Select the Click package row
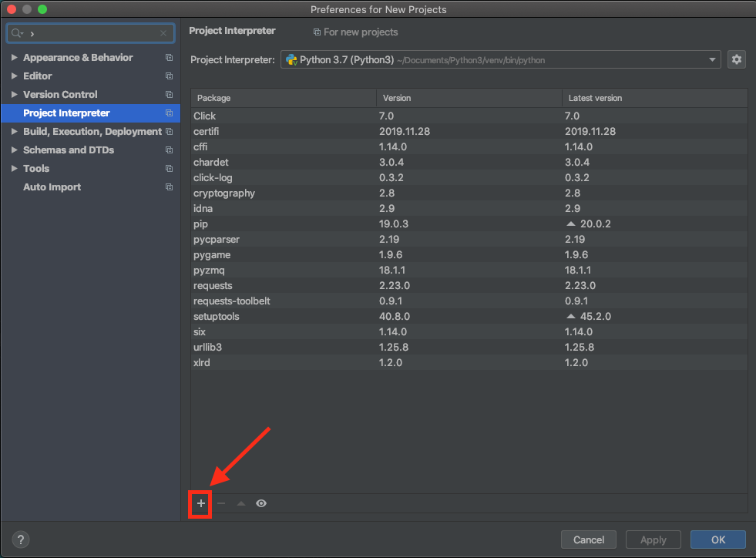 [469, 116]
